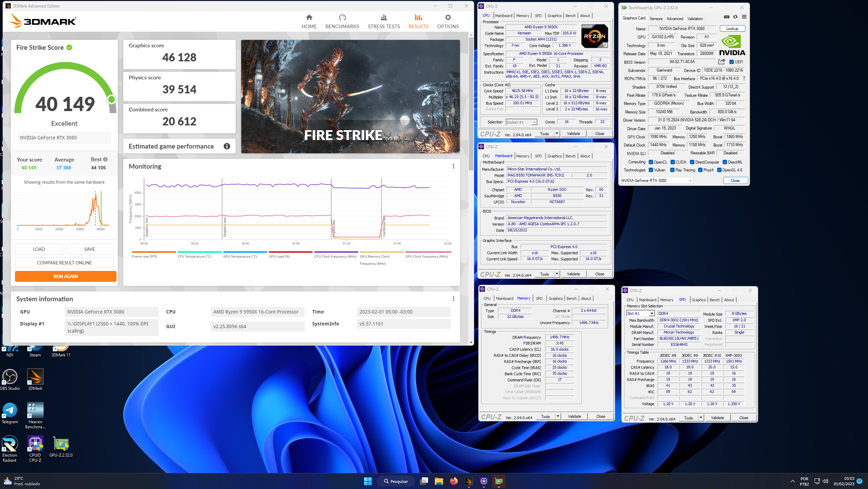Select the RESULTS chart icon
This screenshot has height=489, width=868.
(x=418, y=17)
